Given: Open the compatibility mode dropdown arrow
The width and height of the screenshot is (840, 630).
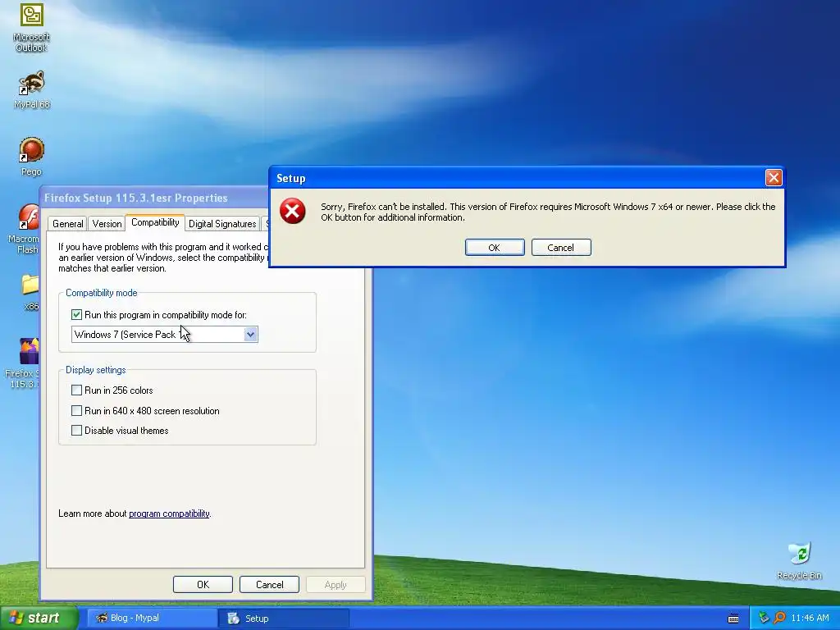Looking at the screenshot, I should 250,335.
